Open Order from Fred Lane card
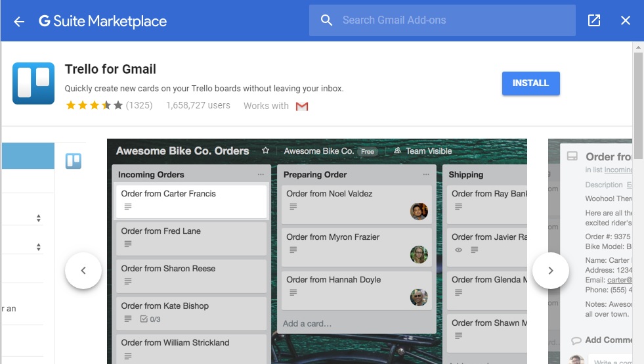Image resolution: width=644 pixels, height=364 pixels. click(192, 239)
